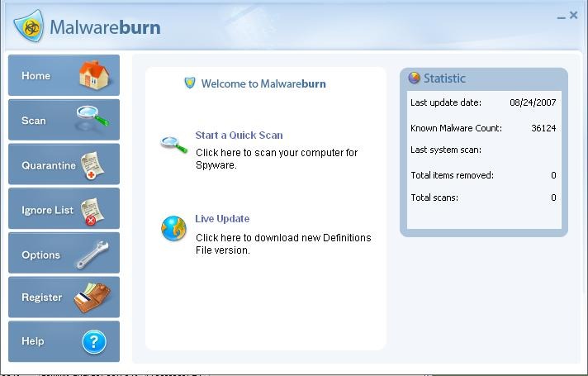Open the Home section
588x376 pixels.
(x=64, y=75)
